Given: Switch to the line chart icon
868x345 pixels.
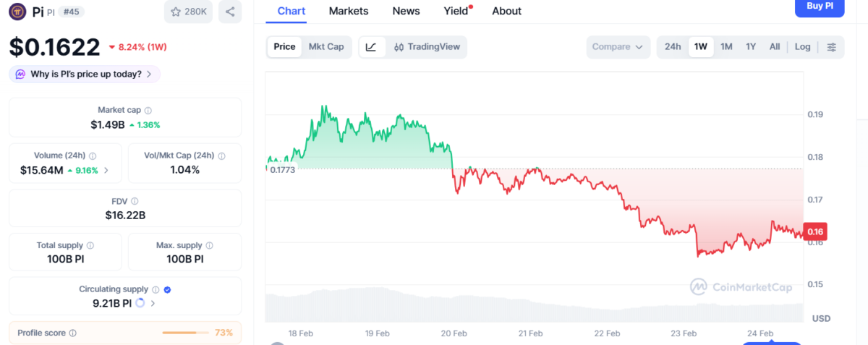Looking at the screenshot, I should point(371,47).
